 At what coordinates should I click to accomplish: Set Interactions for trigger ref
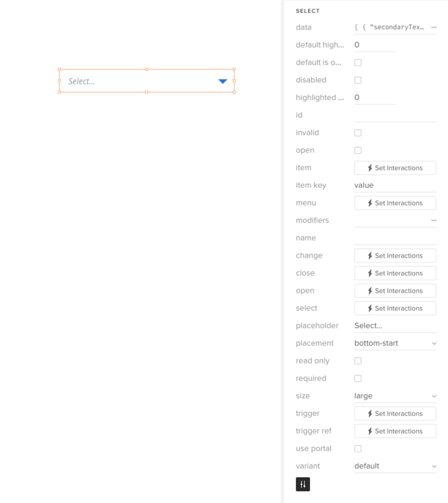click(395, 431)
